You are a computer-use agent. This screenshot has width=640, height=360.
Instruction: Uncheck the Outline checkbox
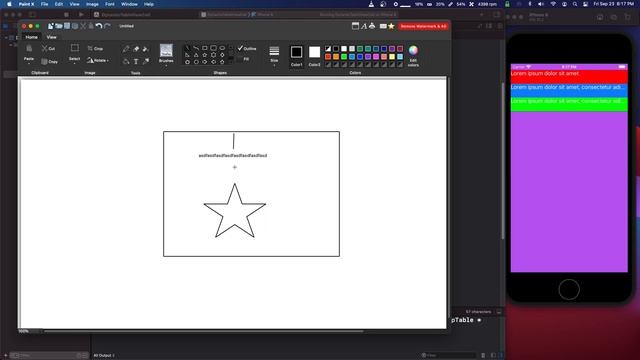240,48
